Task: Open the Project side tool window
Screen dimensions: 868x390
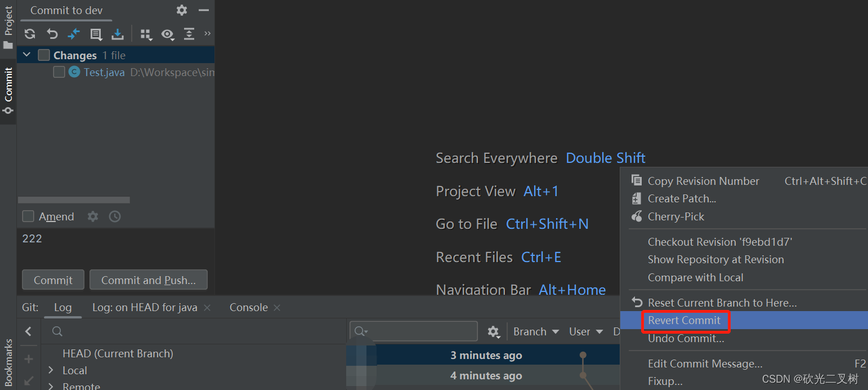Action: (8, 28)
